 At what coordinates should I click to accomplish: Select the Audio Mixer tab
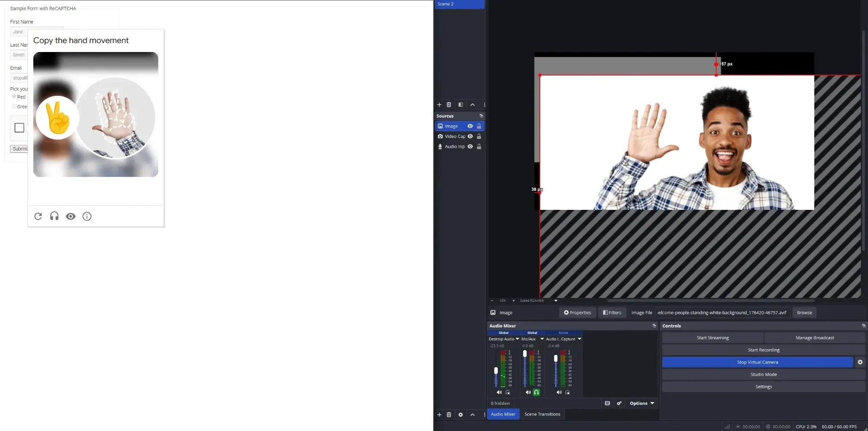pyautogui.click(x=503, y=414)
